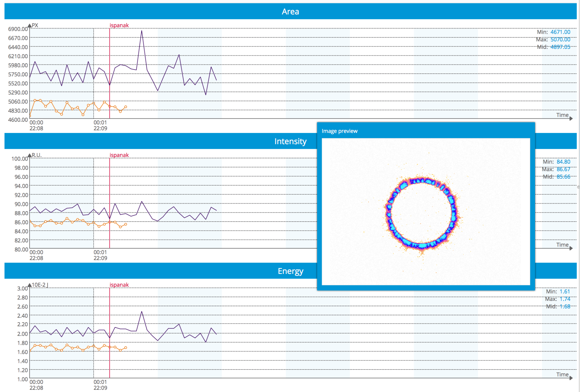Viewport: 580px width, 392px height.
Task: Click the Area Min value 4671.00
Action: tap(560, 32)
